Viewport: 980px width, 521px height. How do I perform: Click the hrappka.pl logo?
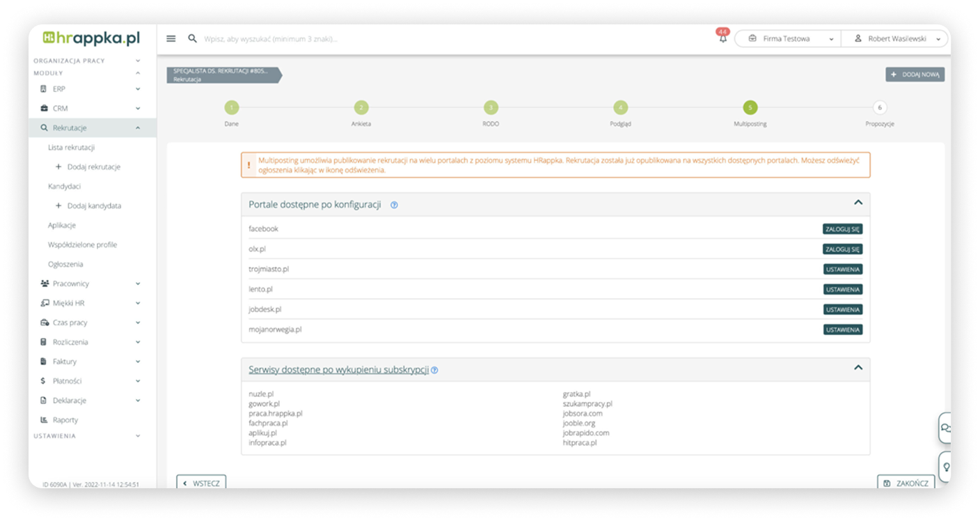91,38
